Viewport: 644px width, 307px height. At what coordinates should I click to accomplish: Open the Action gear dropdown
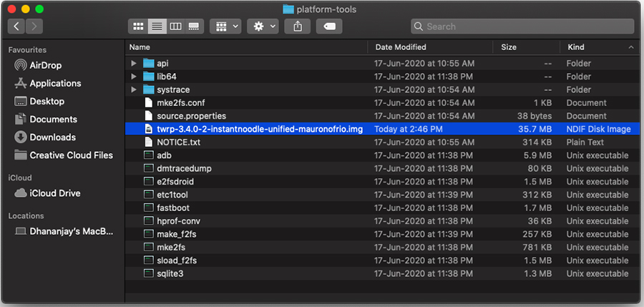(263, 26)
